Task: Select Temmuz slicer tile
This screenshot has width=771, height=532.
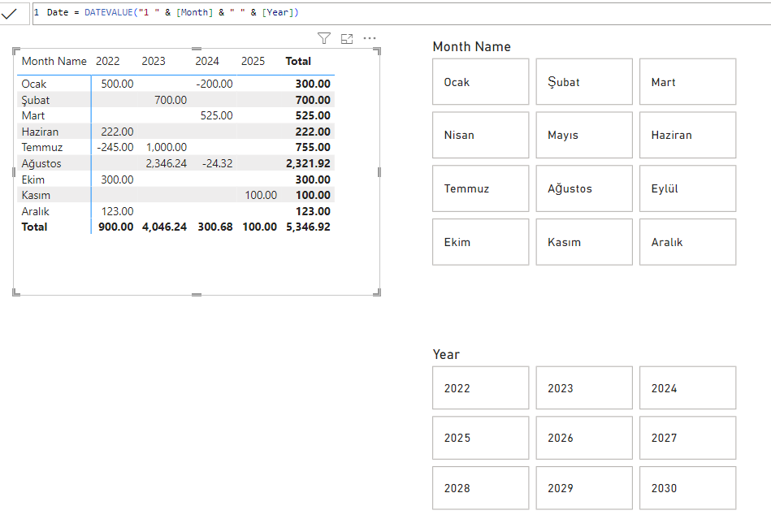Action: point(480,188)
